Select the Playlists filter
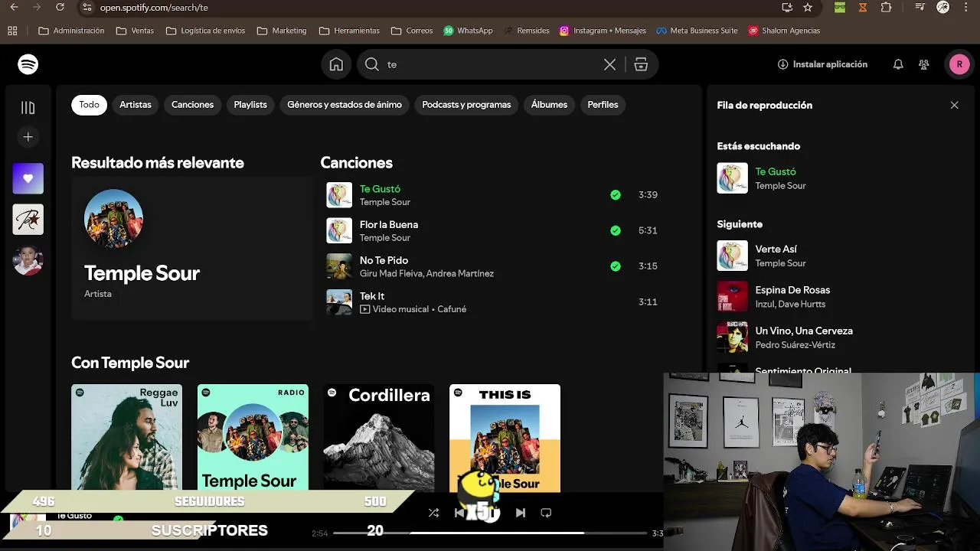Viewport: 980px width, 551px height. [x=250, y=105]
